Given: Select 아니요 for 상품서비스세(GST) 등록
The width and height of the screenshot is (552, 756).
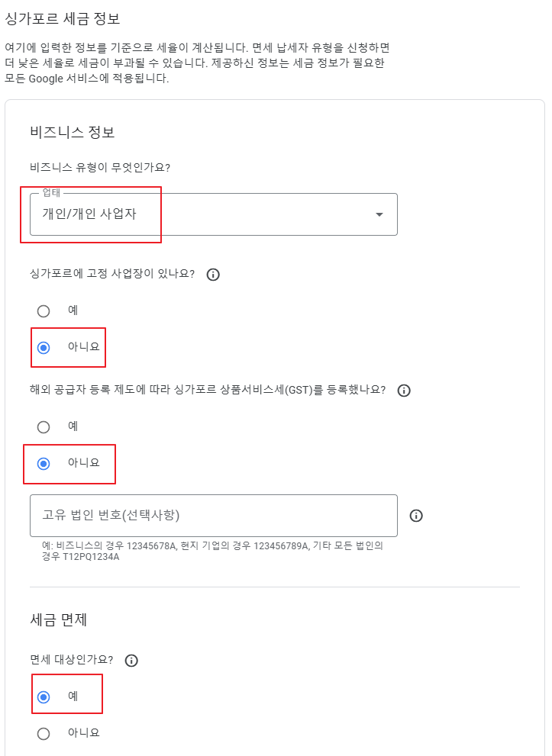Looking at the screenshot, I should (44, 465).
